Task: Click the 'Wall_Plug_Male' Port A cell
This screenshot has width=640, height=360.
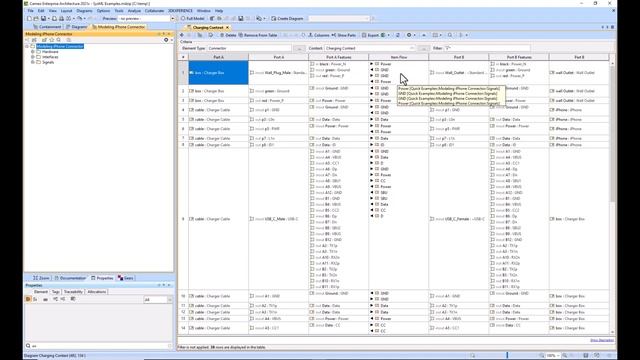Action: [278, 73]
